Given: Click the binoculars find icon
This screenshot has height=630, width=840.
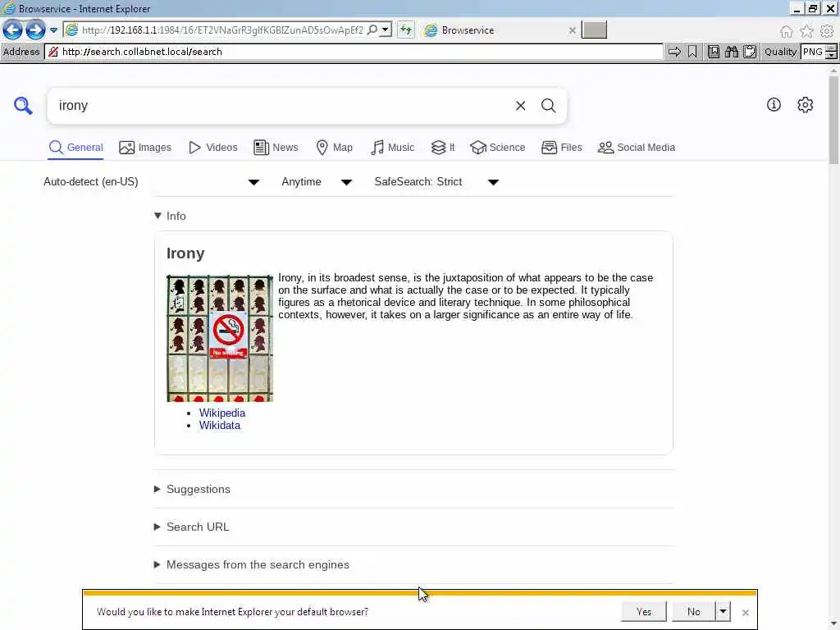Looking at the screenshot, I should click(x=731, y=52).
